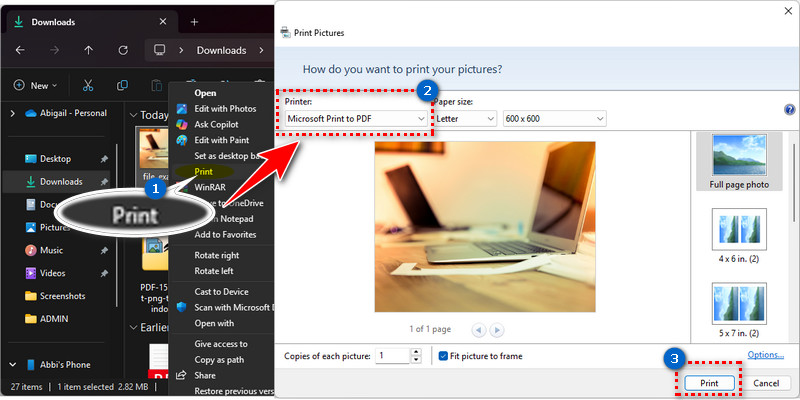The width and height of the screenshot is (800, 400).
Task: Decrease copies with the down stepper arrow
Action: 416,360
